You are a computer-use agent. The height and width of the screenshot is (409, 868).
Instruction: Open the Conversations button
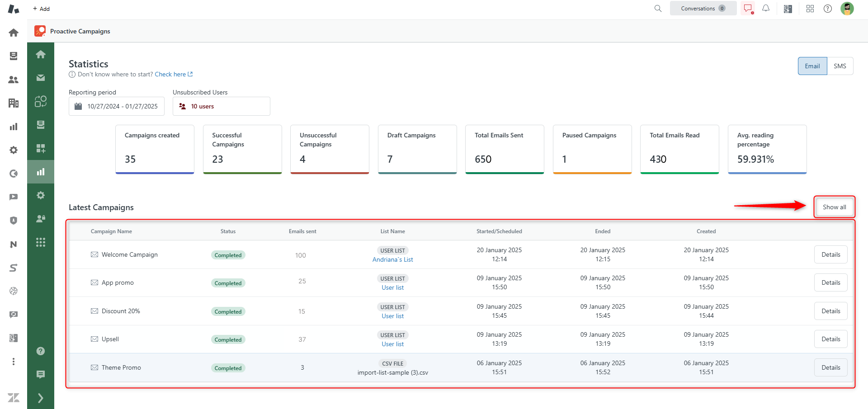[x=703, y=9]
